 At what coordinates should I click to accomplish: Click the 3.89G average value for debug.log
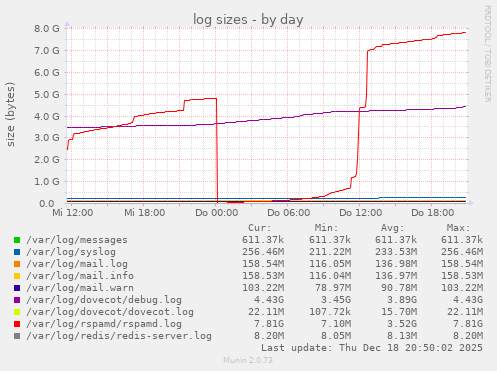click(401, 300)
